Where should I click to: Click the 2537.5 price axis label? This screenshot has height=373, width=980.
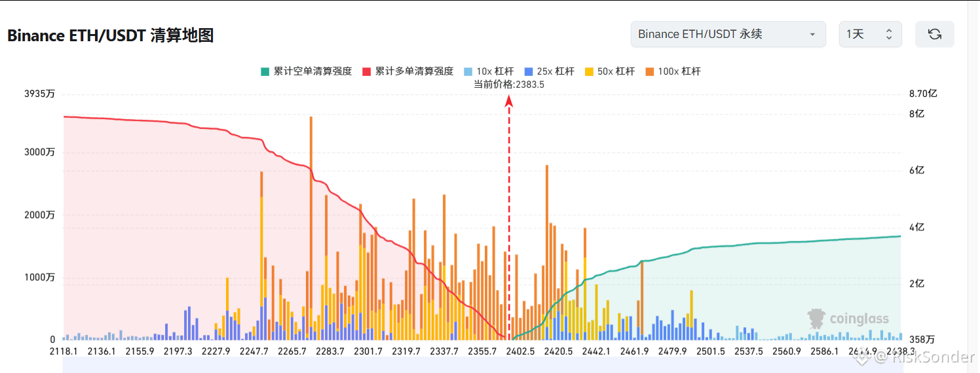(748, 351)
